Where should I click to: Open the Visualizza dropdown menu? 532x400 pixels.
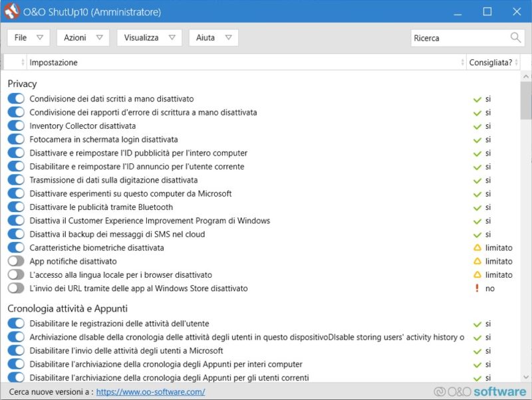pos(149,38)
